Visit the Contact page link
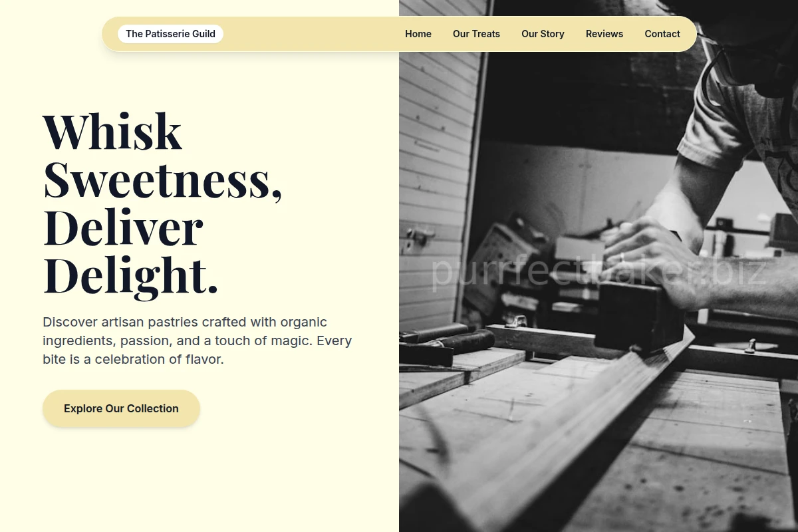Viewport: 798px width, 532px height. 662,34
